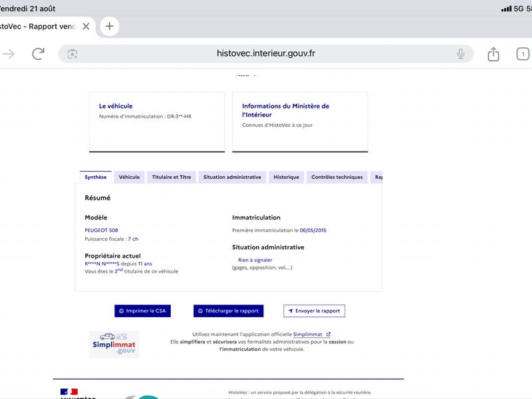Click the Imprimer le CSA button

pos(142,311)
